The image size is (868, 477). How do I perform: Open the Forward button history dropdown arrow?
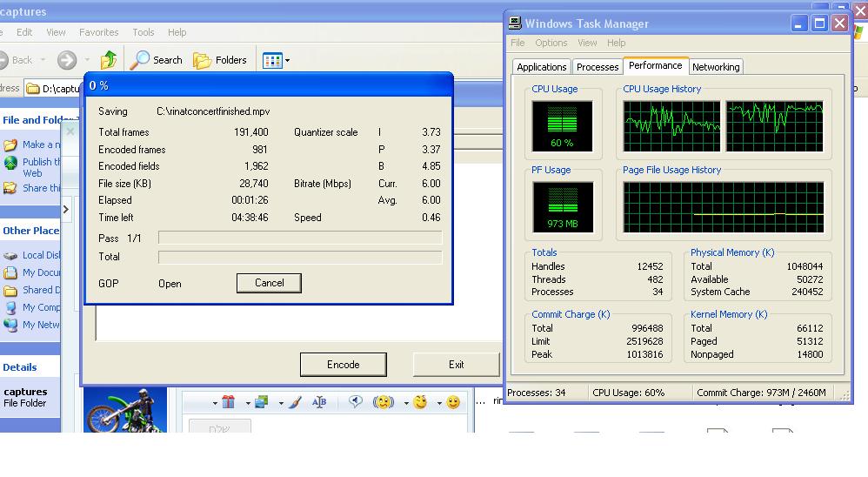click(x=87, y=60)
